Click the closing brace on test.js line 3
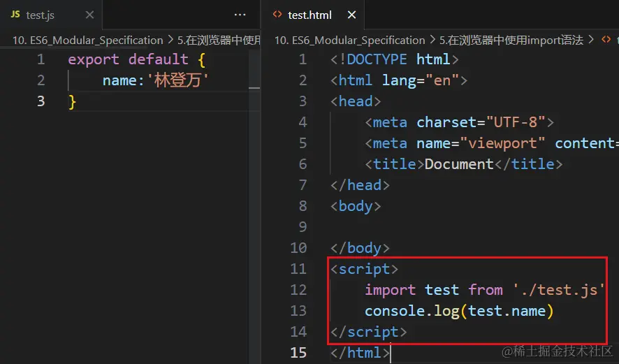The width and height of the screenshot is (619, 364). 72,102
